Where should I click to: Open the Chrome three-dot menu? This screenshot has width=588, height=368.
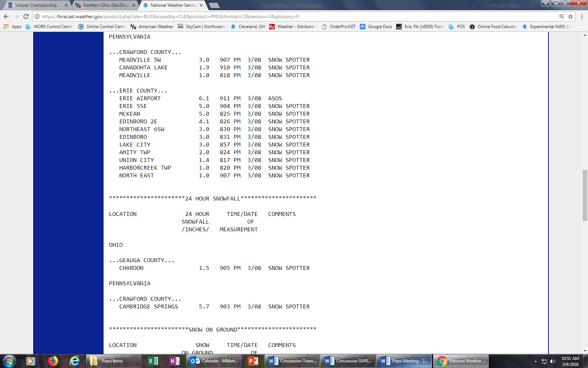coord(582,16)
